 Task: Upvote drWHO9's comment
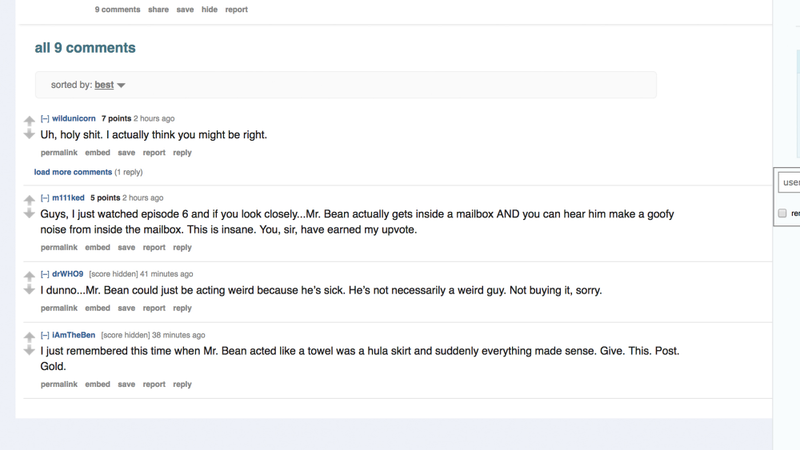click(29, 276)
